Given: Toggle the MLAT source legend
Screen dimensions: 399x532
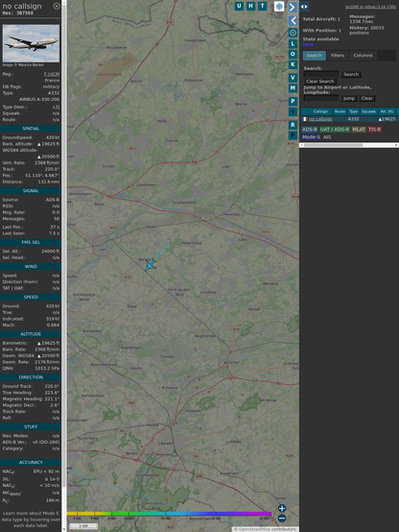Looking at the screenshot, I should point(359,130).
